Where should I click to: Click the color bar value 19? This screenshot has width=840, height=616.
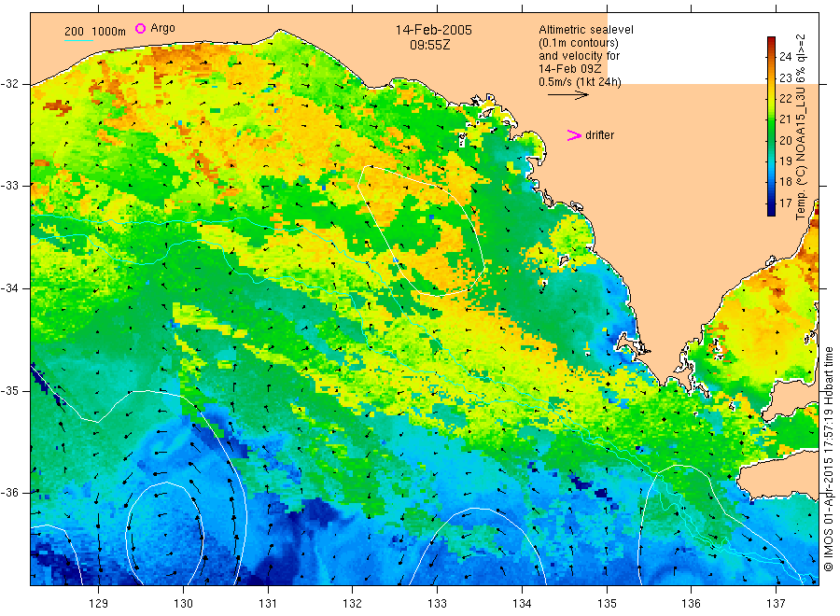tap(785, 161)
